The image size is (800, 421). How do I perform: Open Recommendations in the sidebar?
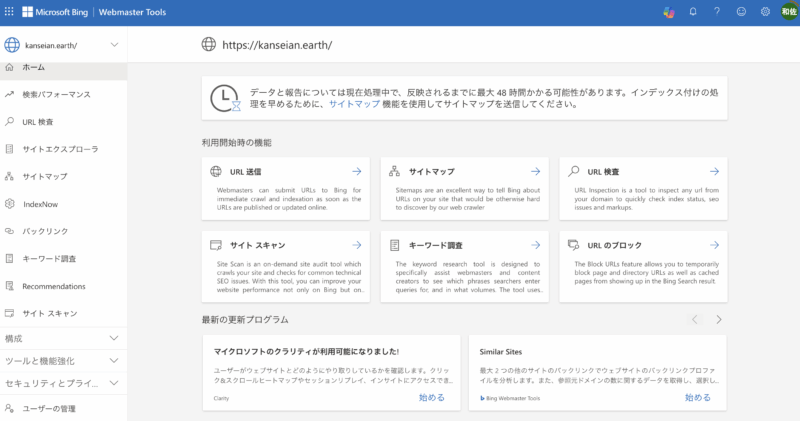coord(63,286)
